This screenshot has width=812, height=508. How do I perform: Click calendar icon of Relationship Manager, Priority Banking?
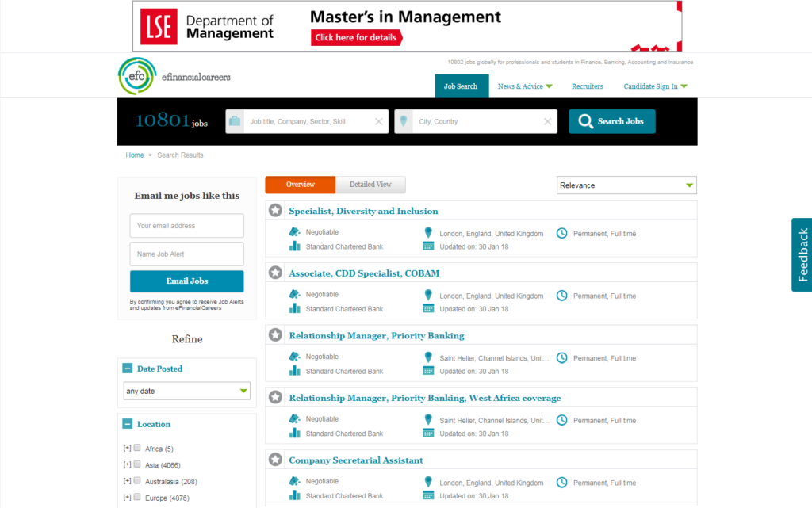pos(428,371)
